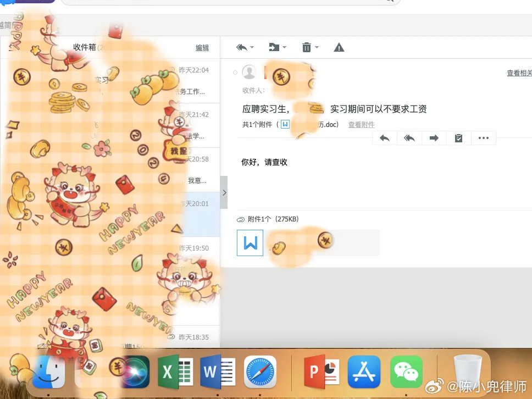The width and height of the screenshot is (532, 399).
Task: Open WeChat in the Dock
Action: [x=407, y=372]
